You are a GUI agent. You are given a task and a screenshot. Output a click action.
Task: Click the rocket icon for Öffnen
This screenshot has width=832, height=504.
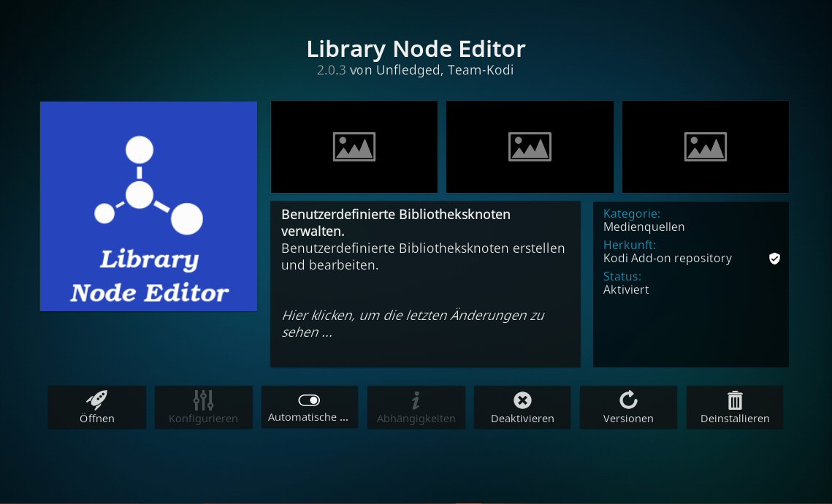(x=96, y=400)
